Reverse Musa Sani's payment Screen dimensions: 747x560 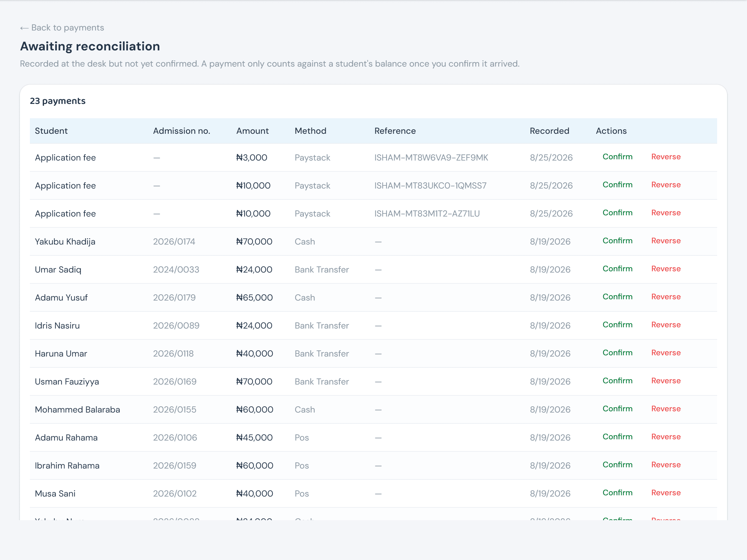666,493
